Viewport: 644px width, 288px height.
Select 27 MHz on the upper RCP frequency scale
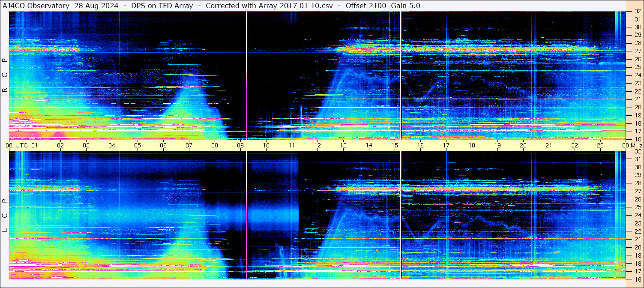[637, 51]
